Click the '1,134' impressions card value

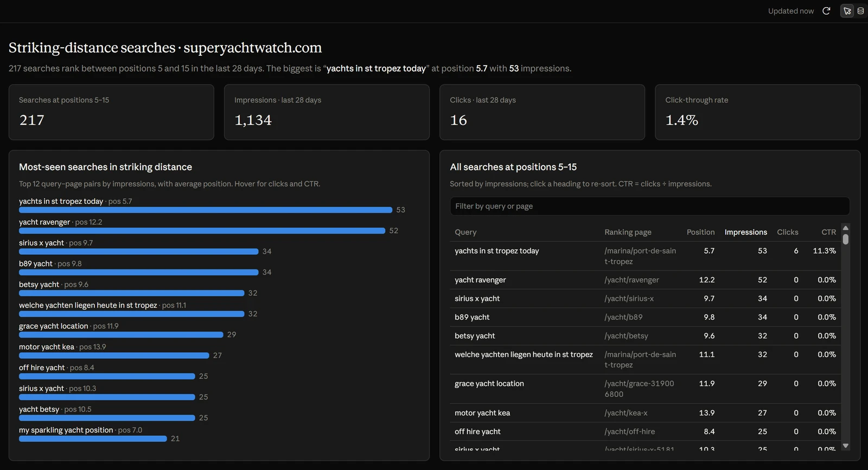(x=253, y=120)
